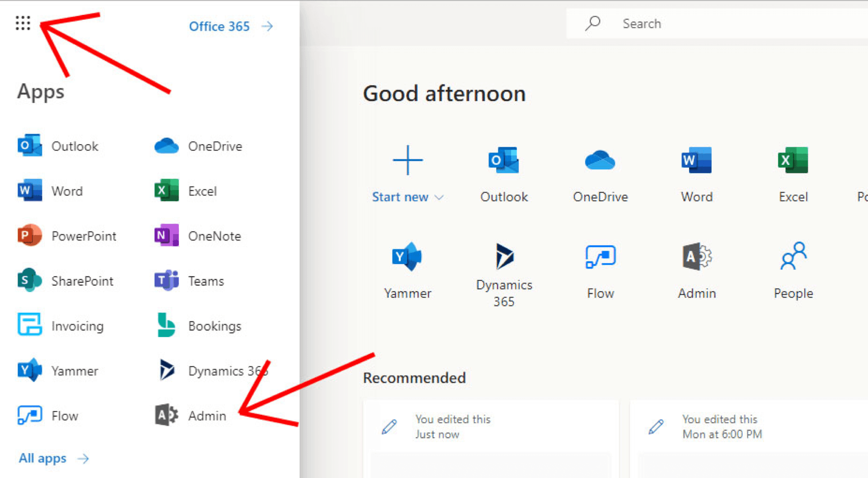
Task: Open Outlook icon in Apps panel
Action: pyautogui.click(x=30, y=146)
